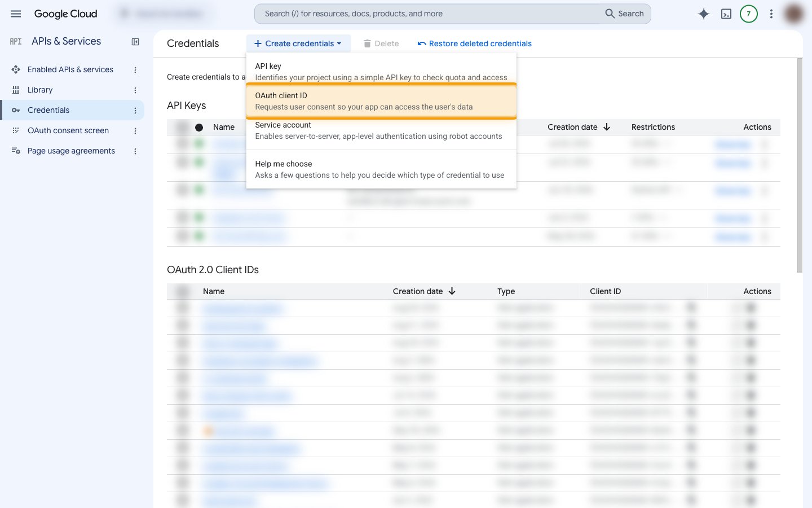Click the Library grid icon
The image size is (812, 508).
(x=16, y=90)
